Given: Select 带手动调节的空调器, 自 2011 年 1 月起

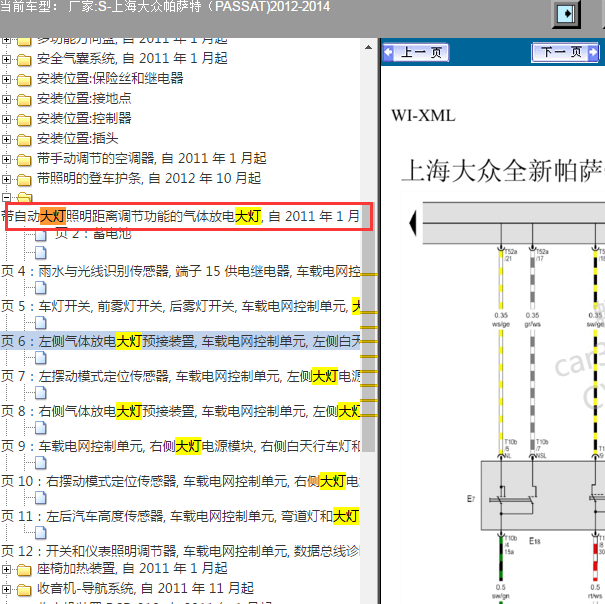Looking at the screenshot, I should pyautogui.click(x=152, y=159).
